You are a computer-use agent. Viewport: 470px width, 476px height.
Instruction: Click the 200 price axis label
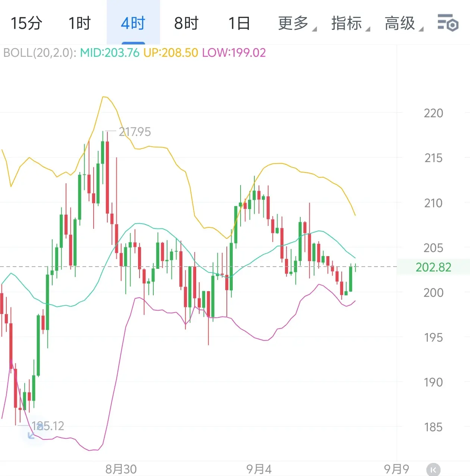pyautogui.click(x=433, y=293)
